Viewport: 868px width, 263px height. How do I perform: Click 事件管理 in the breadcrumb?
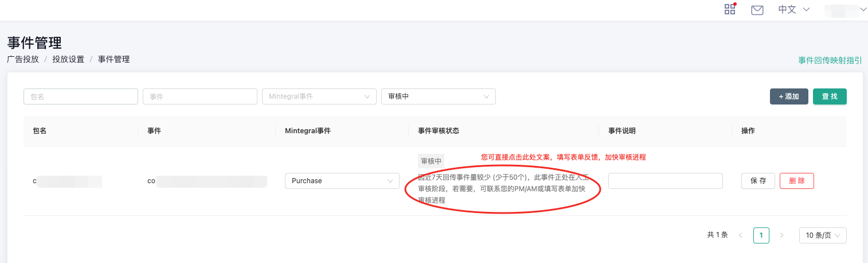(114, 59)
